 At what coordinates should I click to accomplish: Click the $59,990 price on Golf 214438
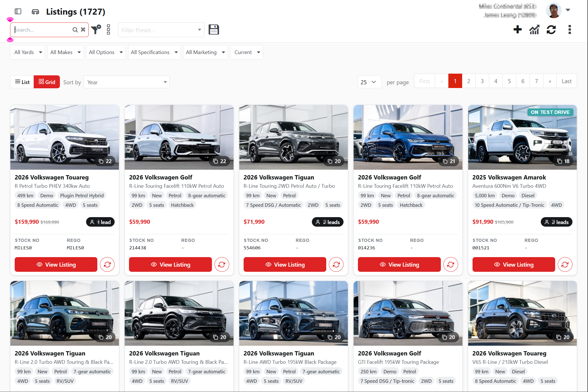click(x=140, y=222)
